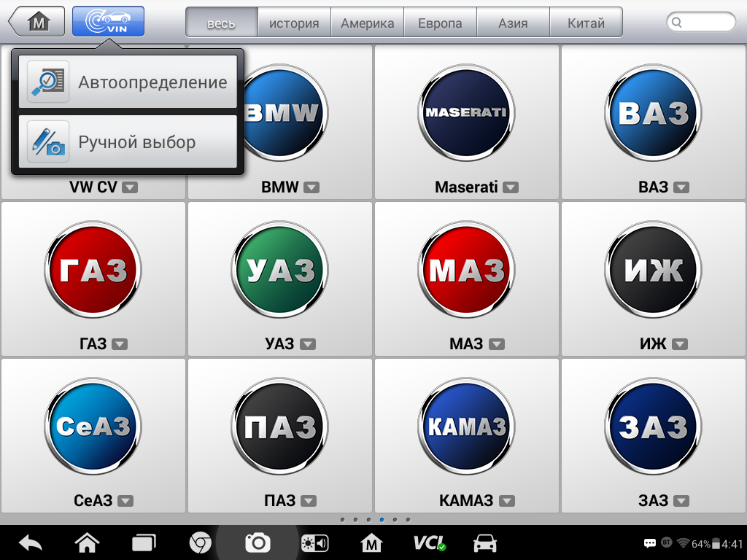Open the Maserati brand logo
This screenshot has width=747, height=560.
467,113
